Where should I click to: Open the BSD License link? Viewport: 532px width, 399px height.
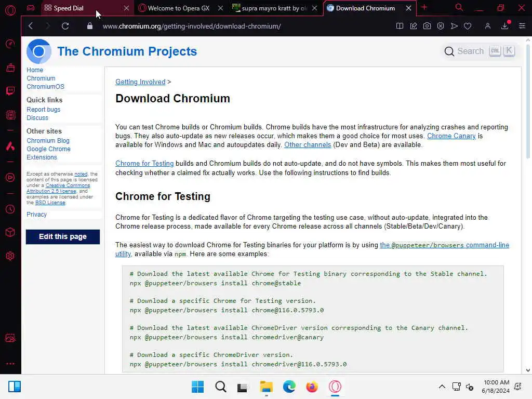click(x=50, y=203)
